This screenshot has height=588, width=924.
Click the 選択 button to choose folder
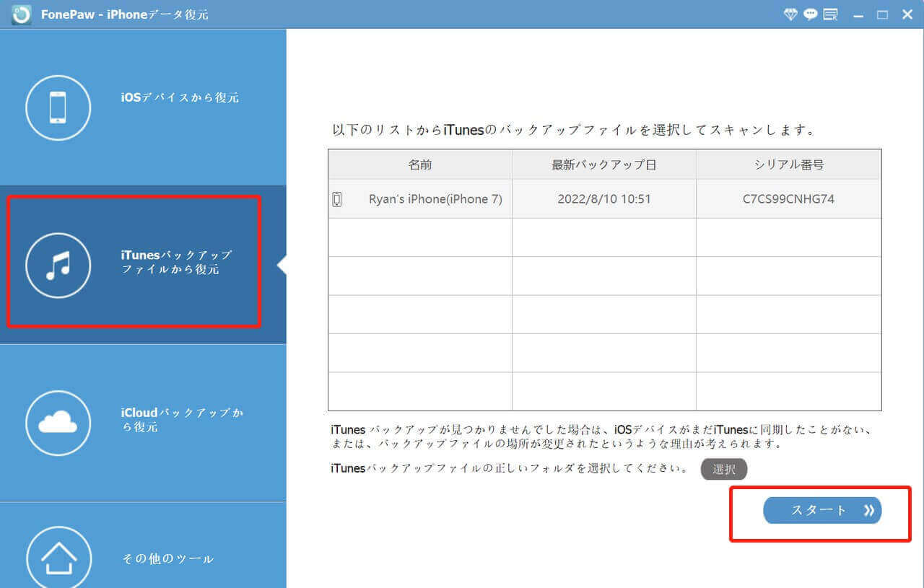[x=724, y=469]
